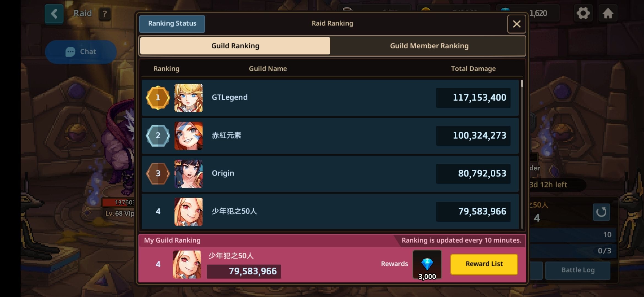This screenshot has width=644, height=297.
Task: Close the Raid Ranking dialog
Action: [517, 24]
